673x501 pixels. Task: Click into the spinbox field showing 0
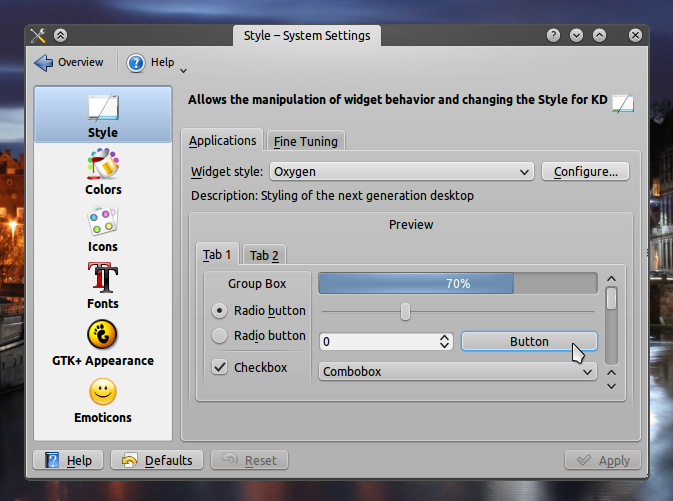pos(379,342)
